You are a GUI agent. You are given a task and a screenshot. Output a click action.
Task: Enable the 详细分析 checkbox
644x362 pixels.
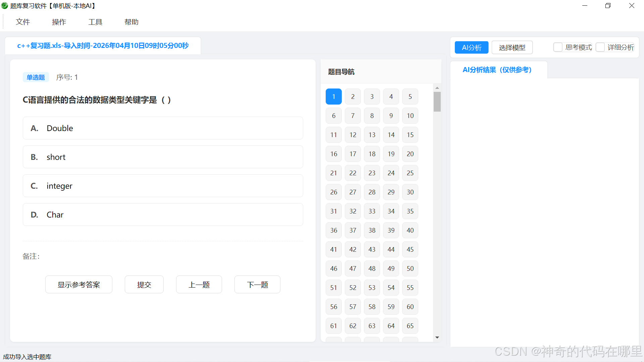[x=600, y=47]
